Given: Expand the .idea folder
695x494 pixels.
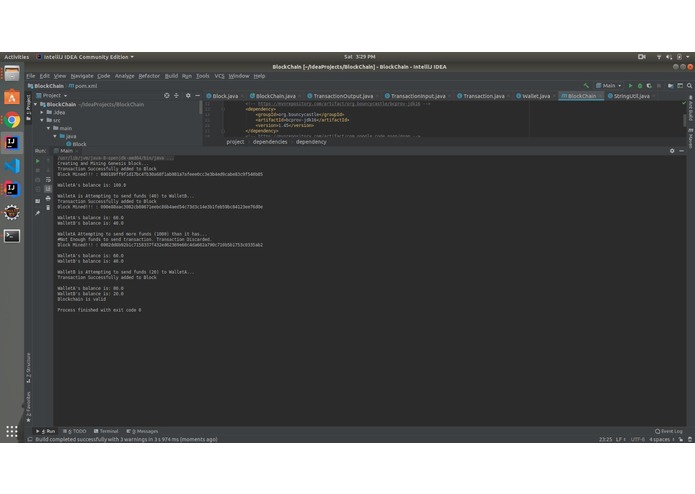Looking at the screenshot, I should 42,113.
